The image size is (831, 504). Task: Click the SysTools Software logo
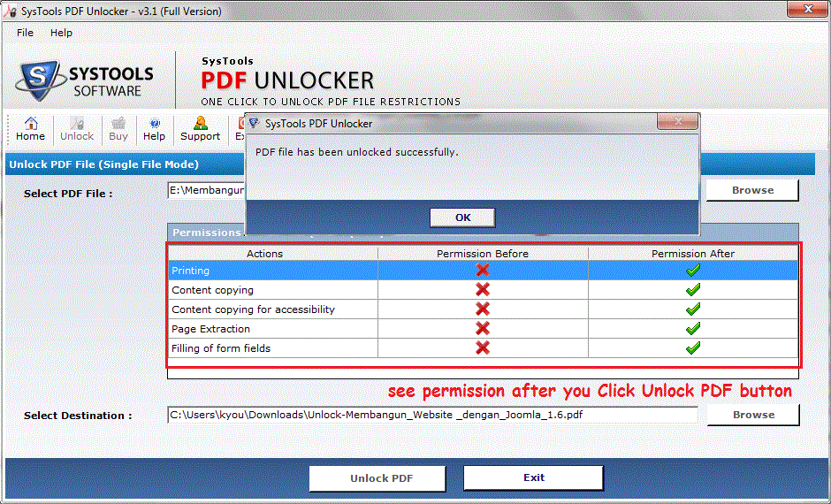click(85, 80)
